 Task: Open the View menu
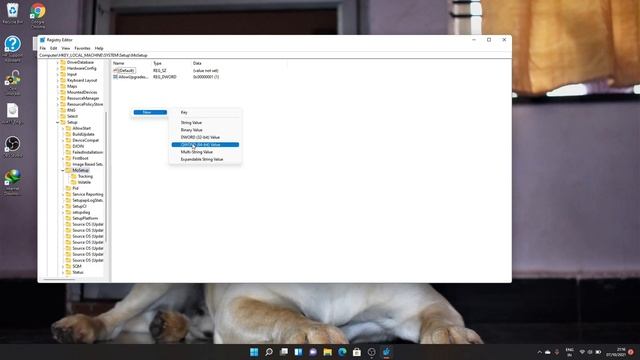[x=65, y=48]
